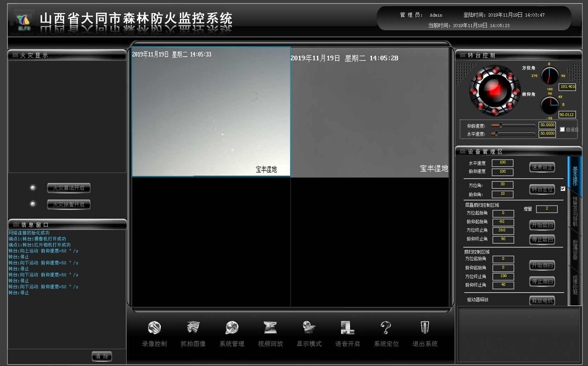Toggle the 自适应 adaptive checkbox
The image size is (588, 366).
tap(562, 129)
